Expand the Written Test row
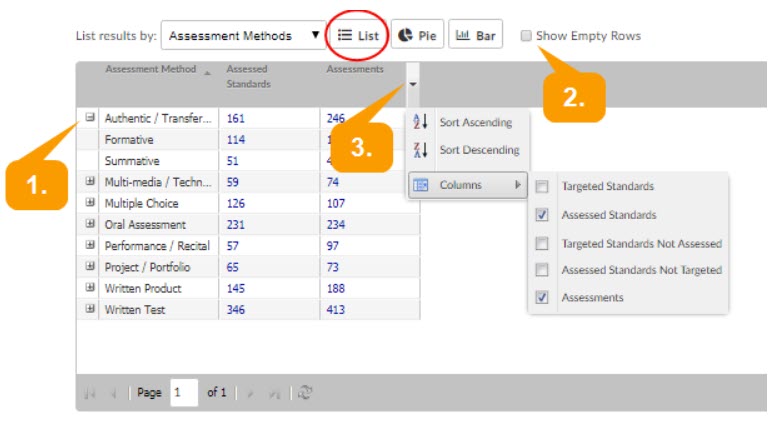Image resolution: width=778 pixels, height=421 pixels. 90,310
